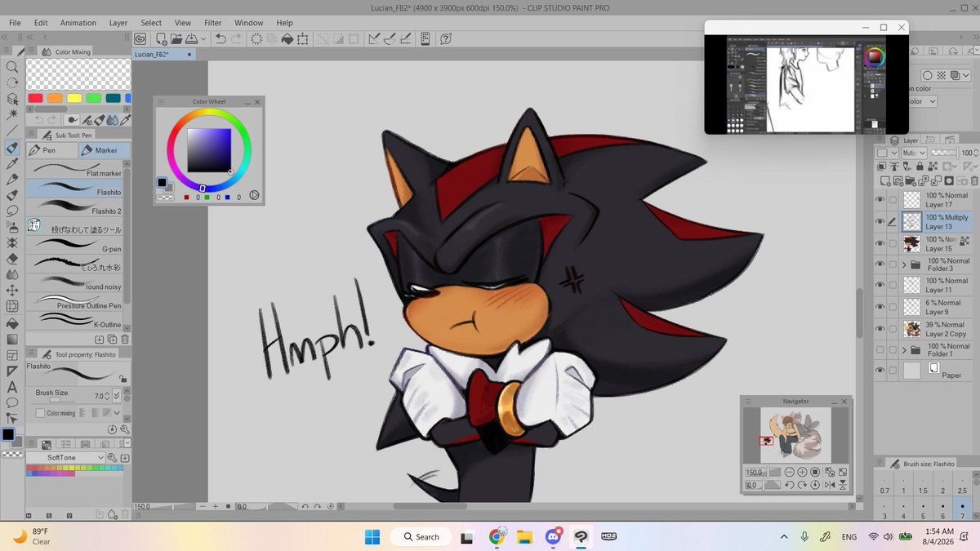Image resolution: width=980 pixels, height=551 pixels.
Task: Open Animation menu
Action: pos(78,23)
